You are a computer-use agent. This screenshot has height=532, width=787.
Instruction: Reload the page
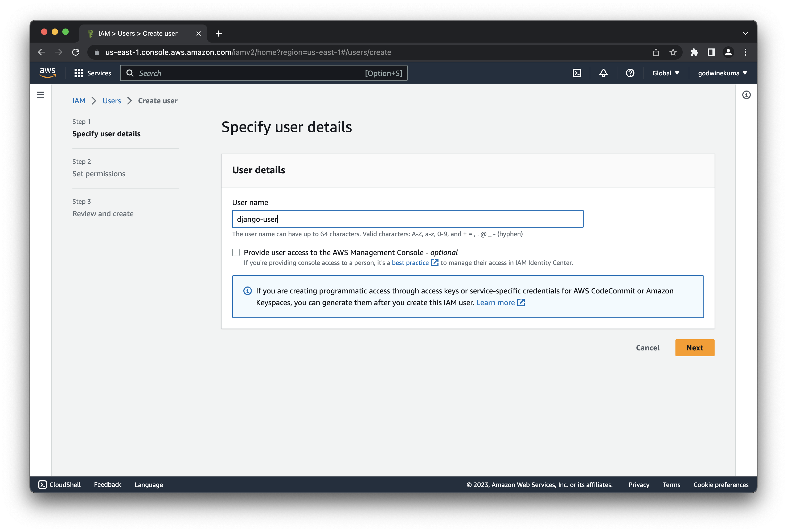[x=76, y=52]
